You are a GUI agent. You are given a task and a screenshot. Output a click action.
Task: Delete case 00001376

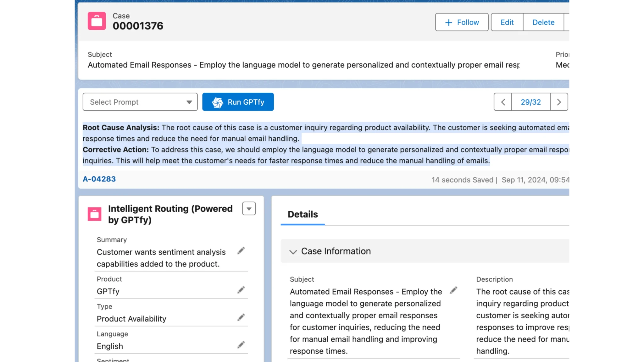point(543,22)
